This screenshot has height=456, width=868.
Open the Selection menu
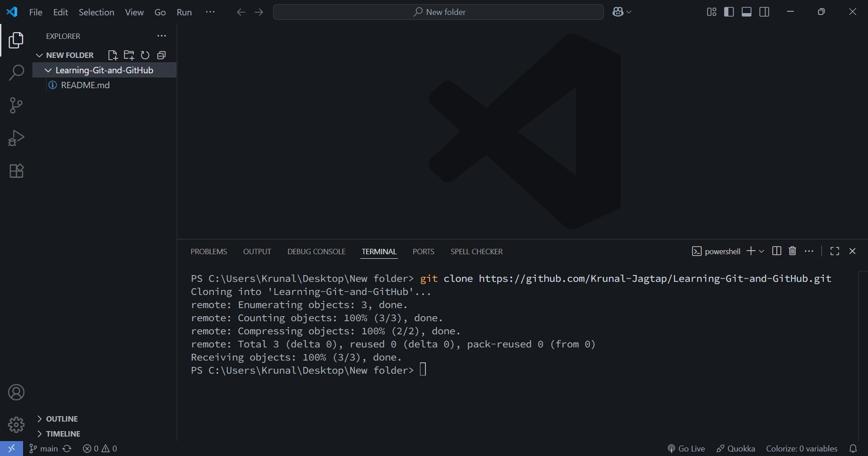pyautogui.click(x=96, y=12)
